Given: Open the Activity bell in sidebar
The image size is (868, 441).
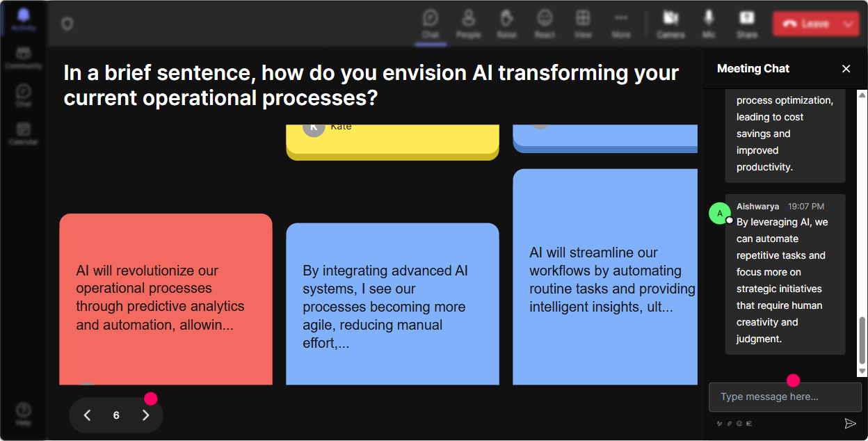Looking at the screenshot, I should tap(24, 20).
